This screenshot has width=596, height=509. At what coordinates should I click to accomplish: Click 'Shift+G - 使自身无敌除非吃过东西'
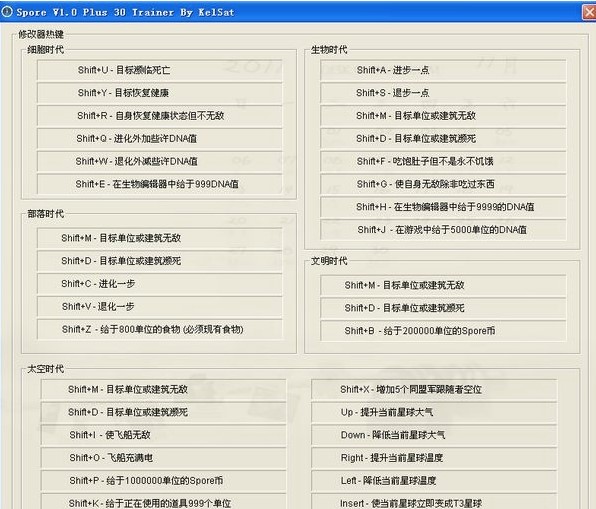(x=443, y=184)
